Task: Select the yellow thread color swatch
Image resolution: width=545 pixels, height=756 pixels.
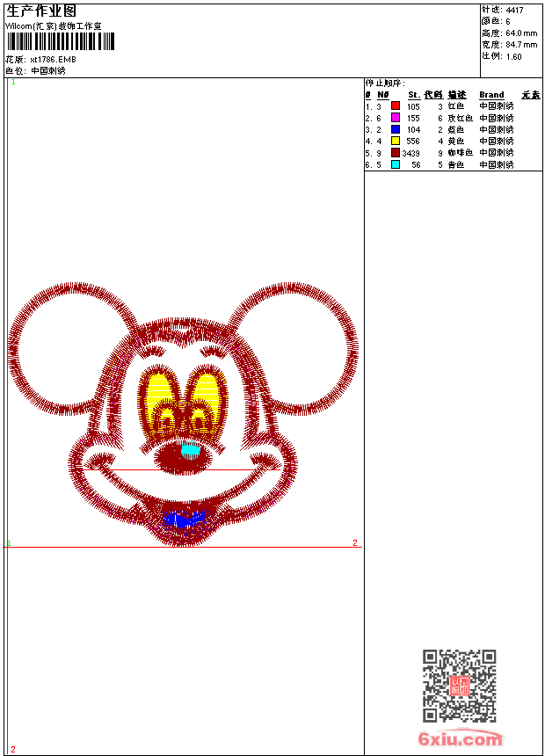Action: click(x=396, y=141)
